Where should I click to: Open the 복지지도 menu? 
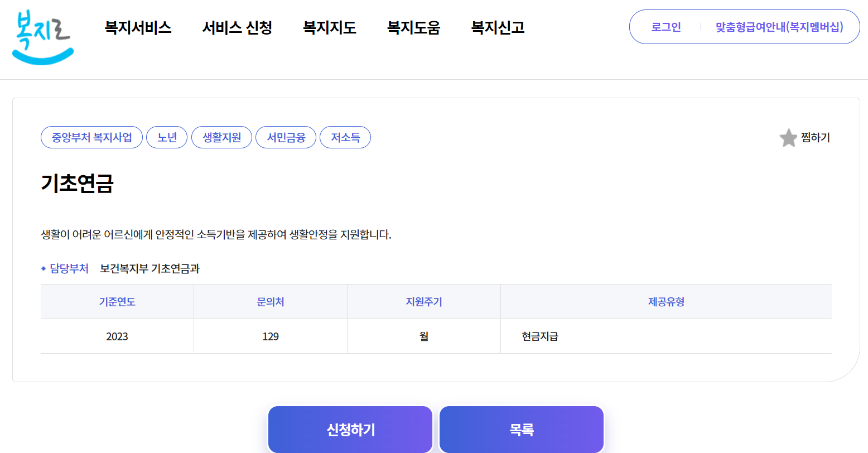point(329,27)
